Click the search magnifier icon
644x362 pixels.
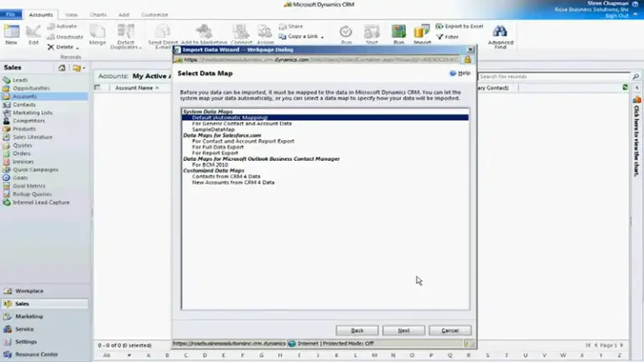pos(636,77)
